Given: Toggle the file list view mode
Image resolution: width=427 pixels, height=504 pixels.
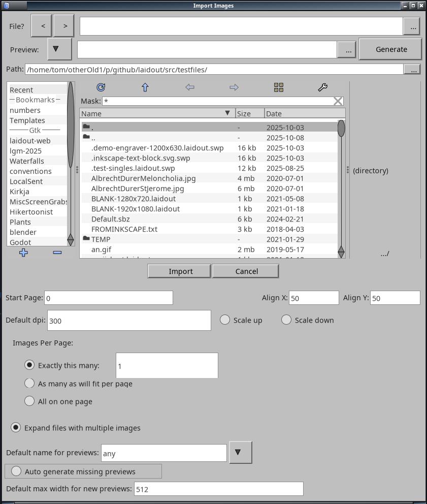Looking at the screenshot, I should 278,87.
